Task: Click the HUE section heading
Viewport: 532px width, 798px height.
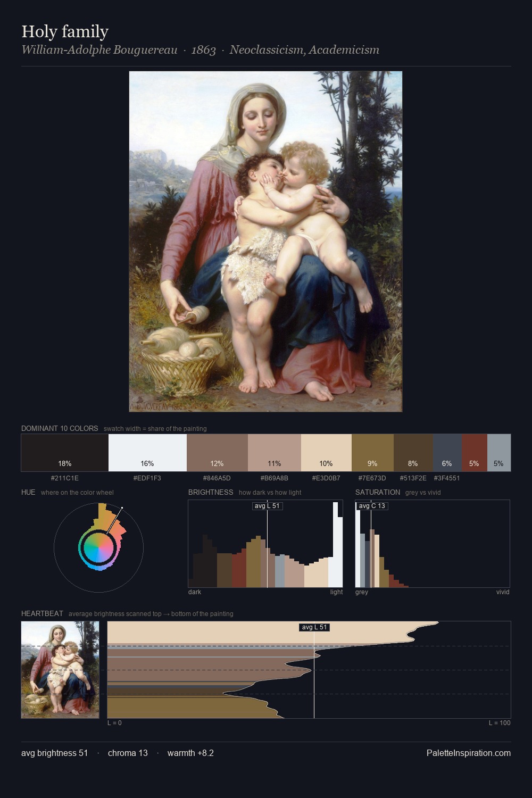Action: pos(28,492)
